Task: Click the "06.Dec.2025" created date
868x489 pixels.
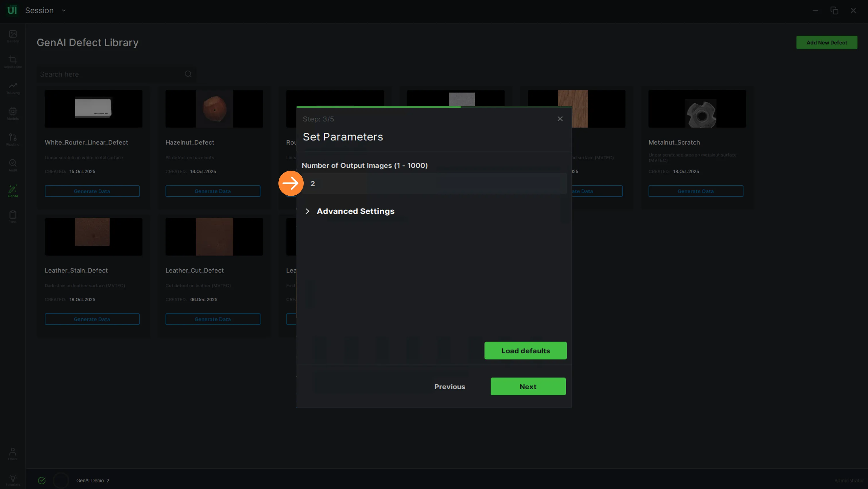Action: click(204, 300)
